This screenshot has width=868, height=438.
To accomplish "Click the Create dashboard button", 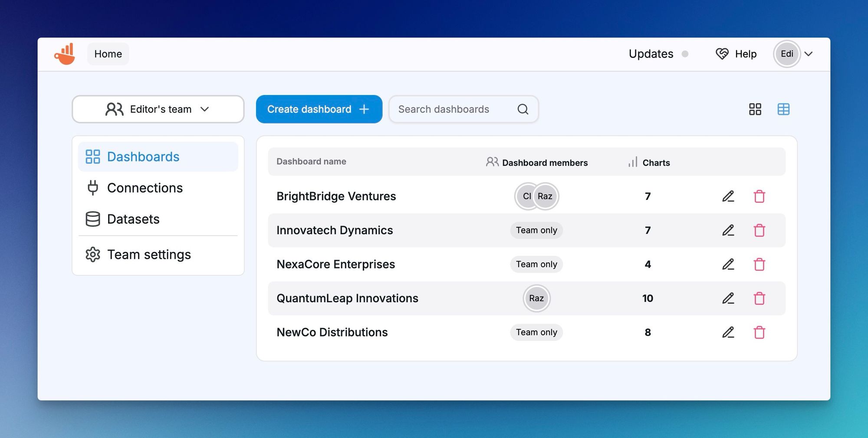I will 319,109.
